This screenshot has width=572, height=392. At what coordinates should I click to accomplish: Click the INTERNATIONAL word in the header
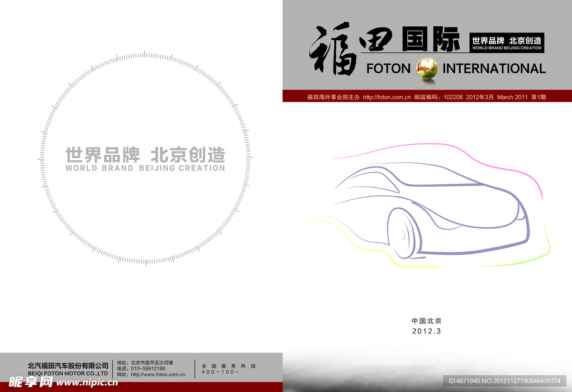coord(494,69)
